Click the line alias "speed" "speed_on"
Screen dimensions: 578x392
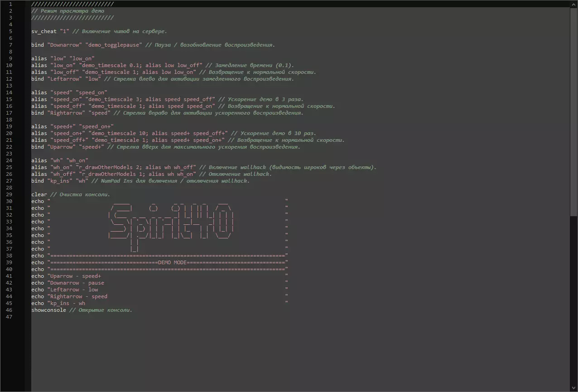point(69,92)
